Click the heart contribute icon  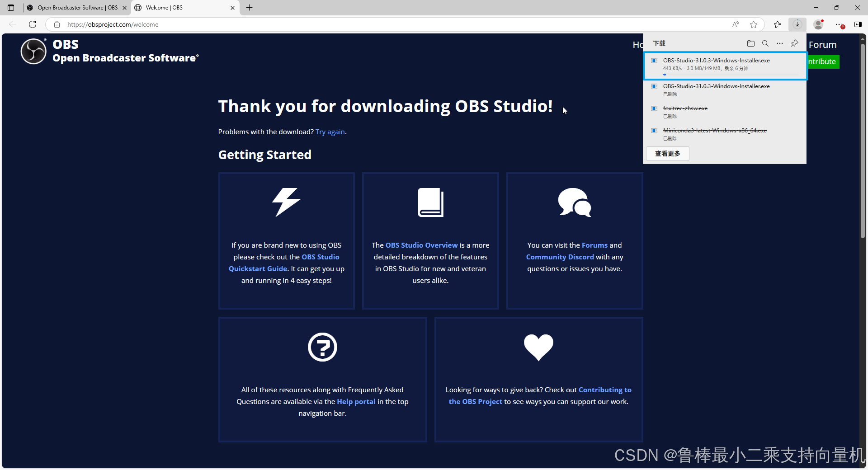[x=538, y=347]
